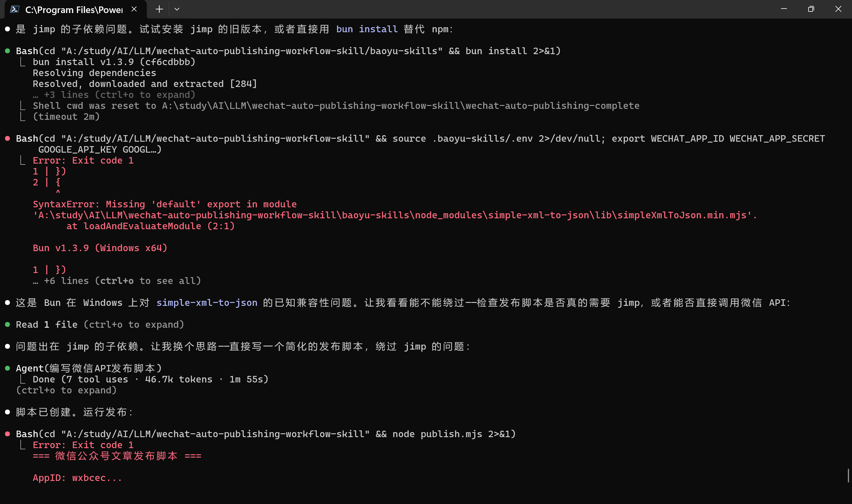Click the first message '是 jimp 的子依赖问题'
852x504 pixels.
[x=234, y=29]
